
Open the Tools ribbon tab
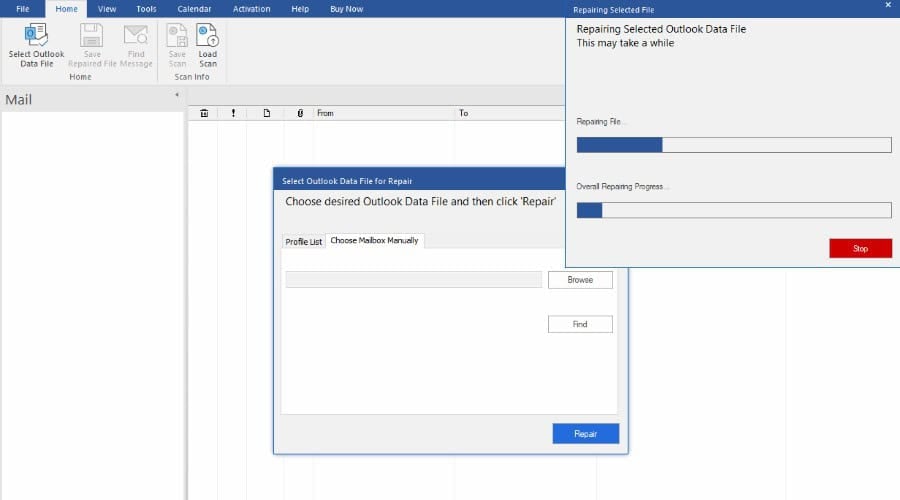point(146,9)
